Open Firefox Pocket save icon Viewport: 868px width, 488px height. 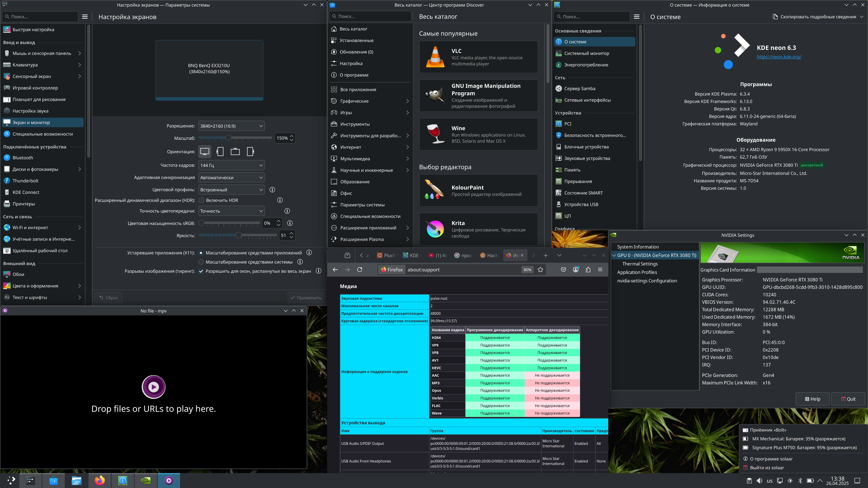pos(563,270)
